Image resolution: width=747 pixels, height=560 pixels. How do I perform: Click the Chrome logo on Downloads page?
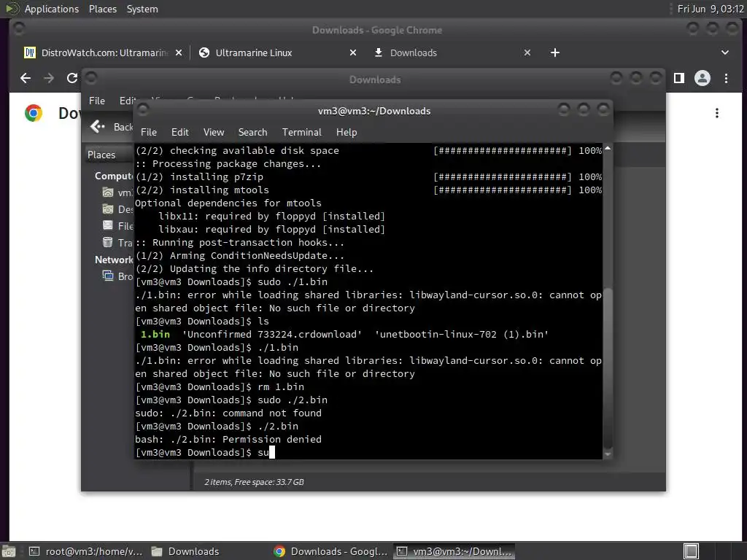coord(34,113)
